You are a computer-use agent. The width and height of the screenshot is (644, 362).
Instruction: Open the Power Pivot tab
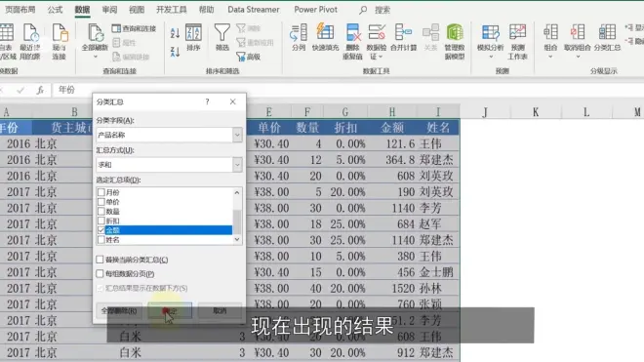pos(315,10)
